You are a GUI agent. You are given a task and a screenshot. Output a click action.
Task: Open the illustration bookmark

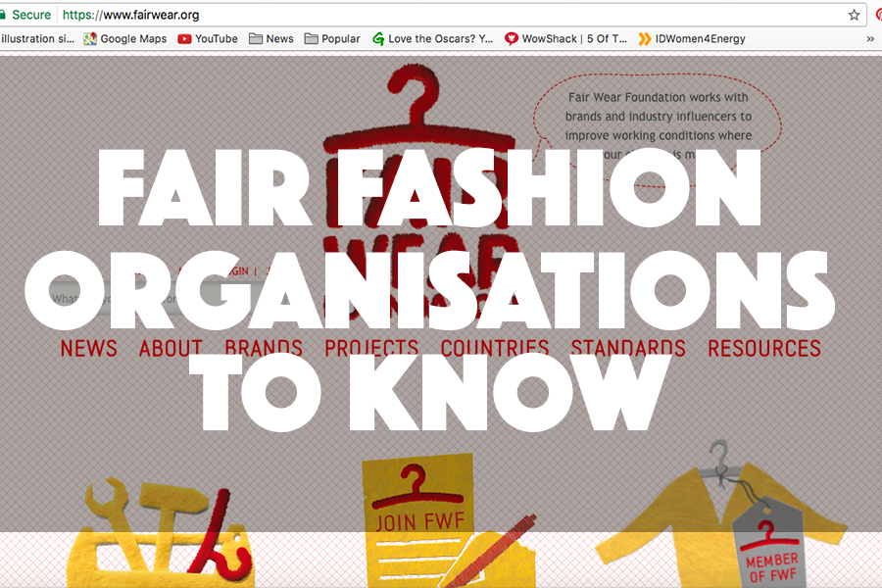coord(37,39)
